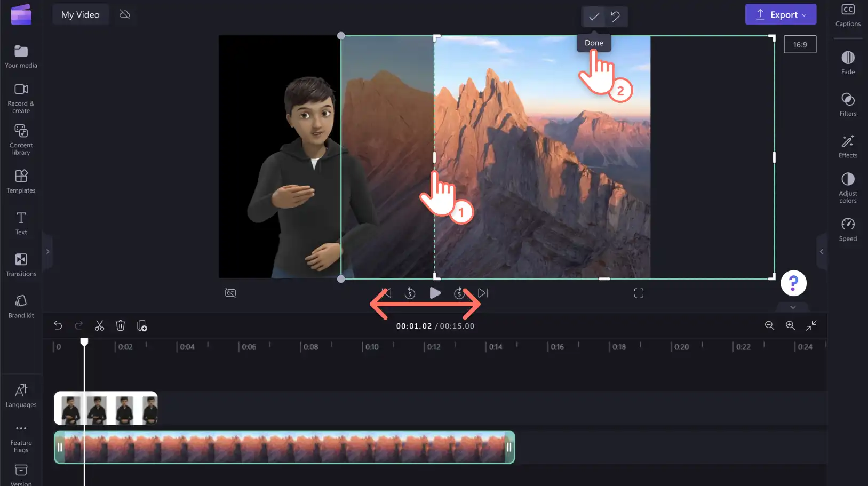Image resolution: width=868 pixels, height=486 pixels.
Task: Rewind five seconds
Action: coord(410,293)
